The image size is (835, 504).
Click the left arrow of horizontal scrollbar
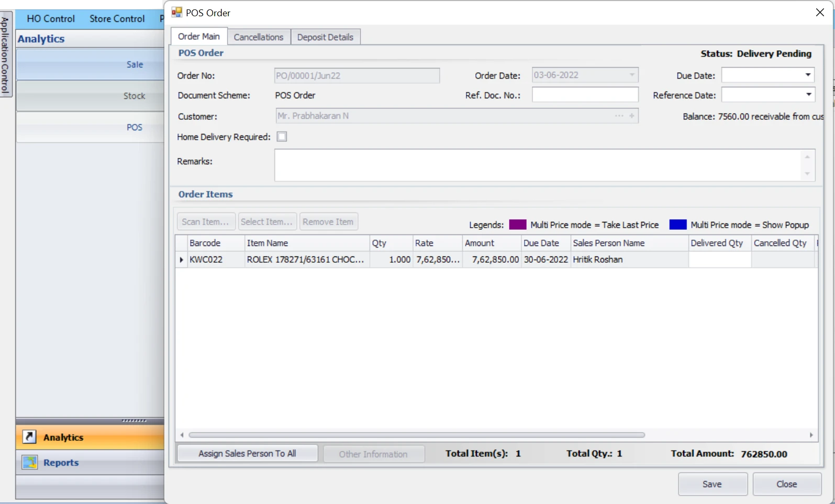[x=182, y=435]
